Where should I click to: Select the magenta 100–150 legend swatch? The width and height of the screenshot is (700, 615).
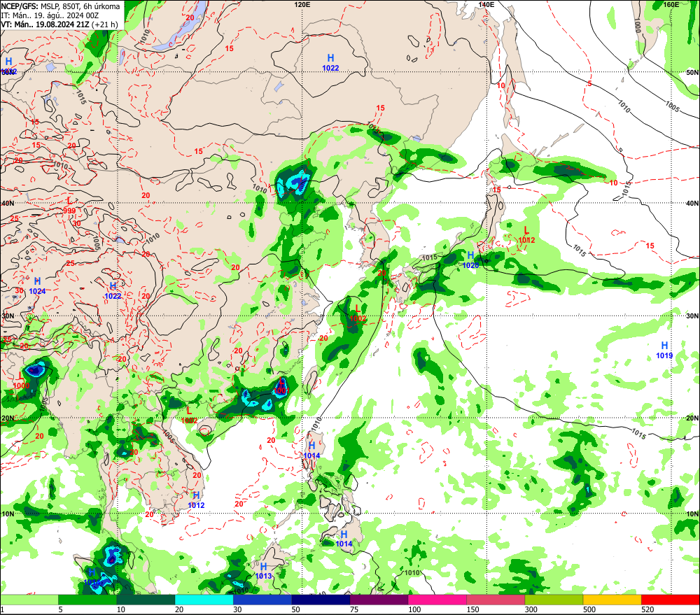tap(437, 600)
